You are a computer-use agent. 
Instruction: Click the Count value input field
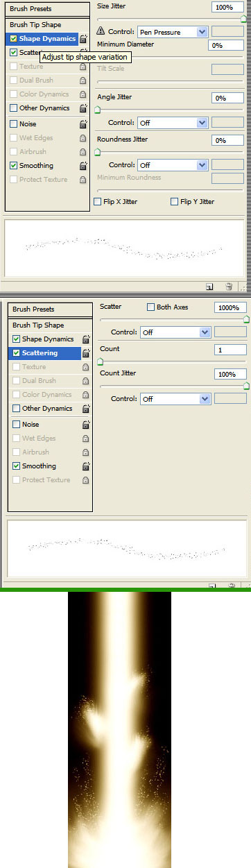[230, 351]
